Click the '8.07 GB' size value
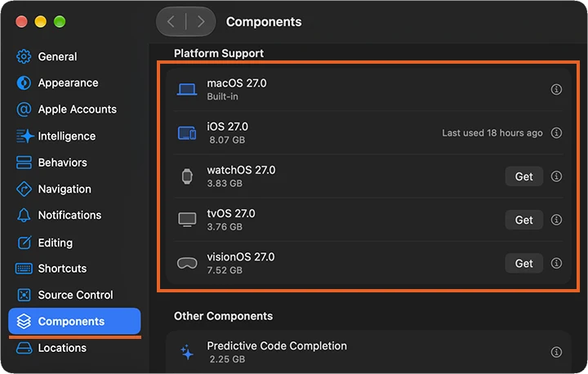This screenshot has height=374, width=588. click(227, 140)
